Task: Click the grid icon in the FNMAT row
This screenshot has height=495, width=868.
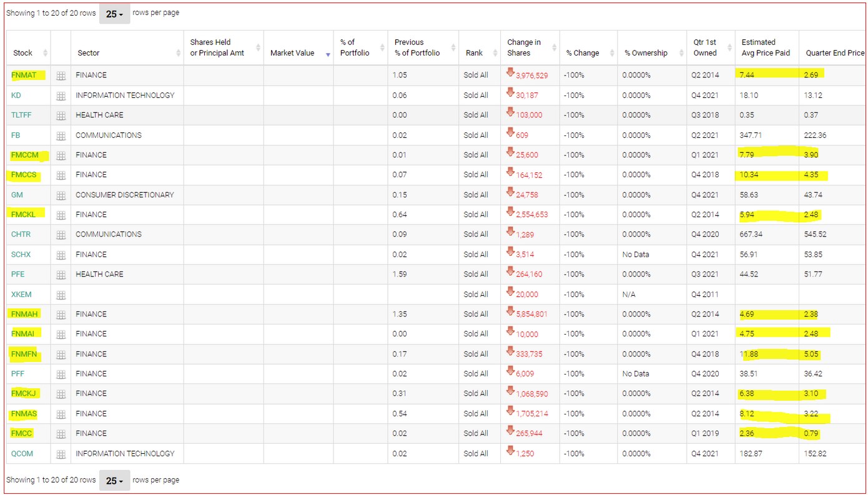Action: (61, 76)
